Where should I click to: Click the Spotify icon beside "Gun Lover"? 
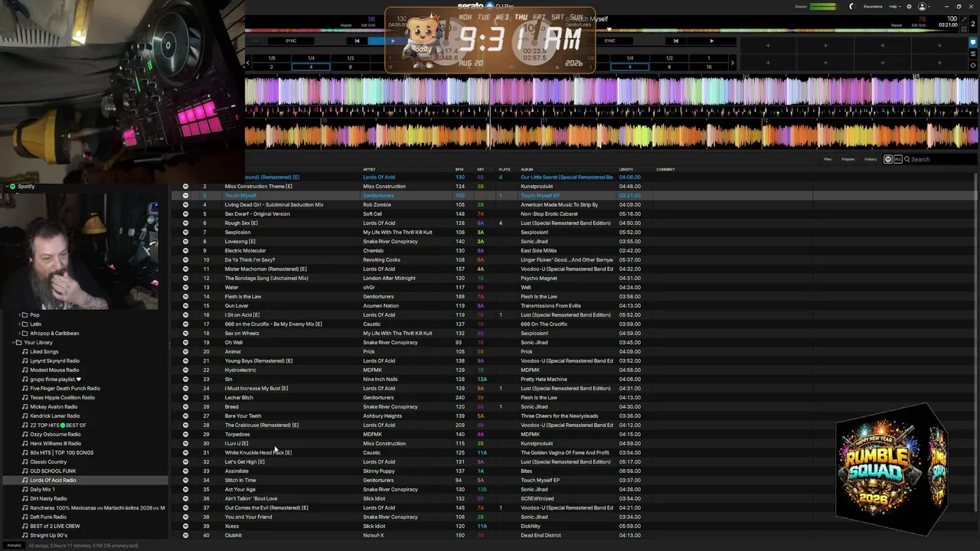tap(185, 305)
